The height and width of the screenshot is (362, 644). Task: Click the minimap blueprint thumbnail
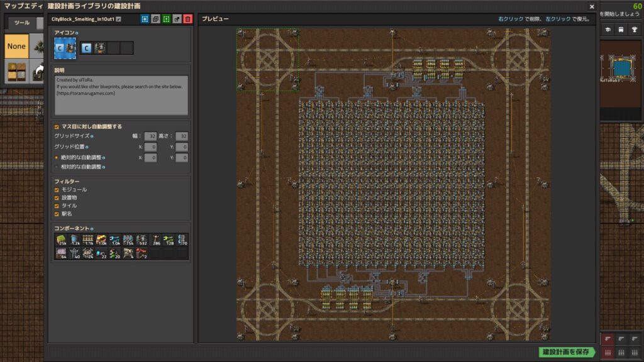[621, 68]
